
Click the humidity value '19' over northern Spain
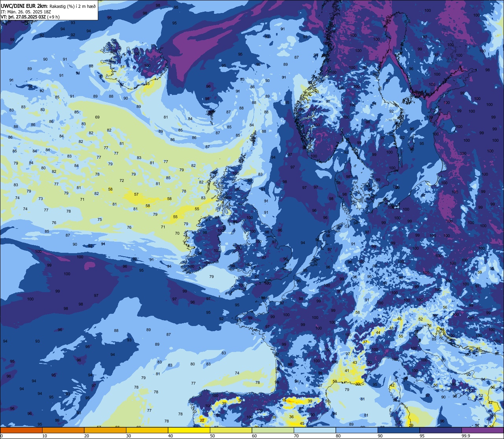tap(284, 400)
